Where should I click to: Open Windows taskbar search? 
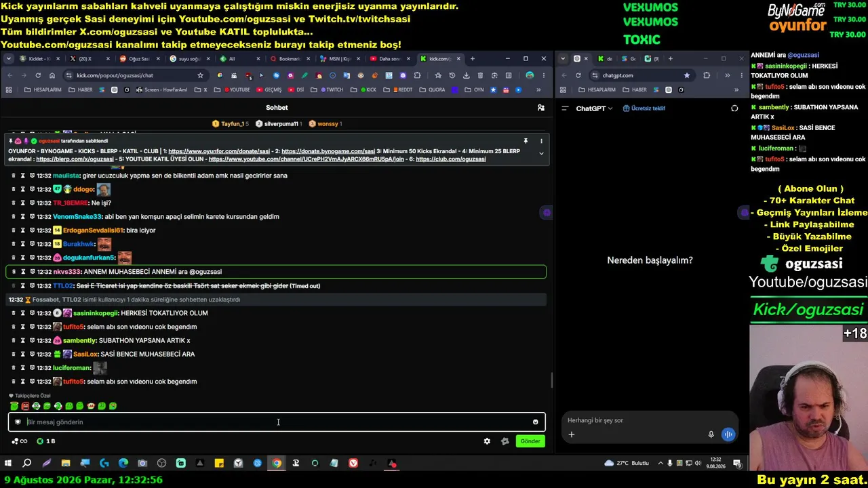27,464
